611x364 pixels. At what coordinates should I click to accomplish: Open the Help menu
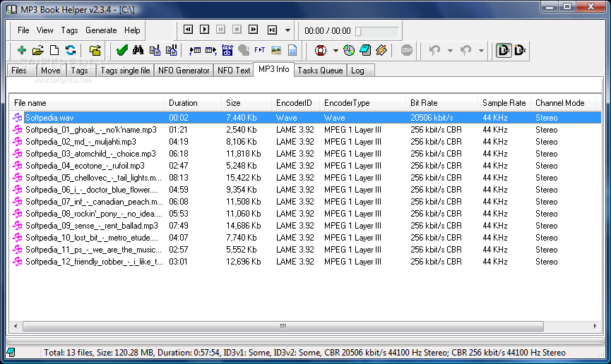click(132, 30)
